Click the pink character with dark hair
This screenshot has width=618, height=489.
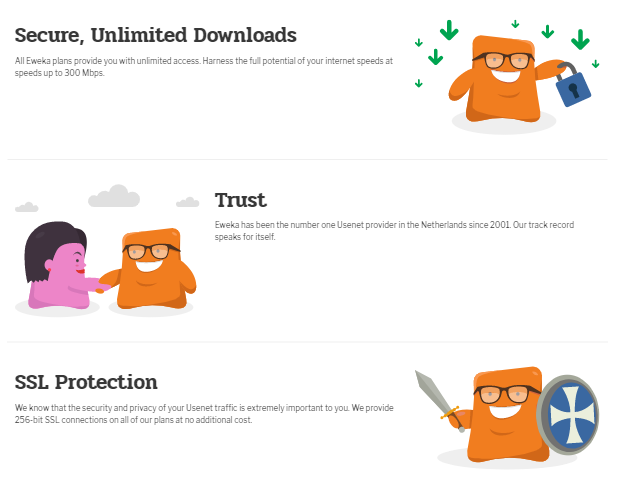(59, 265)
